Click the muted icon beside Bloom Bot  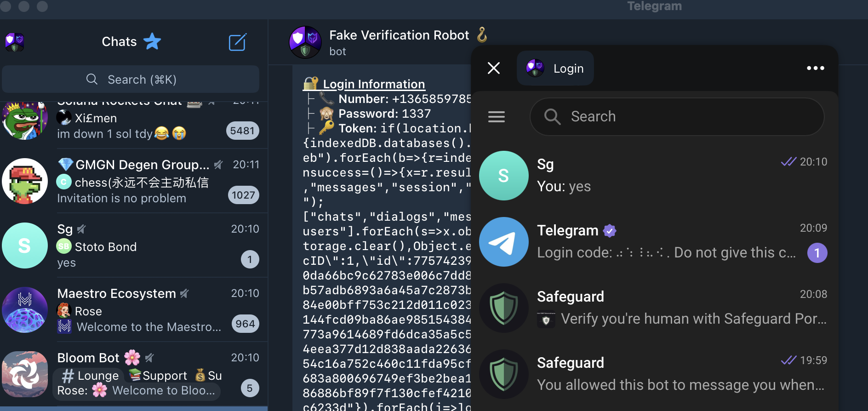tap(149, 358)
